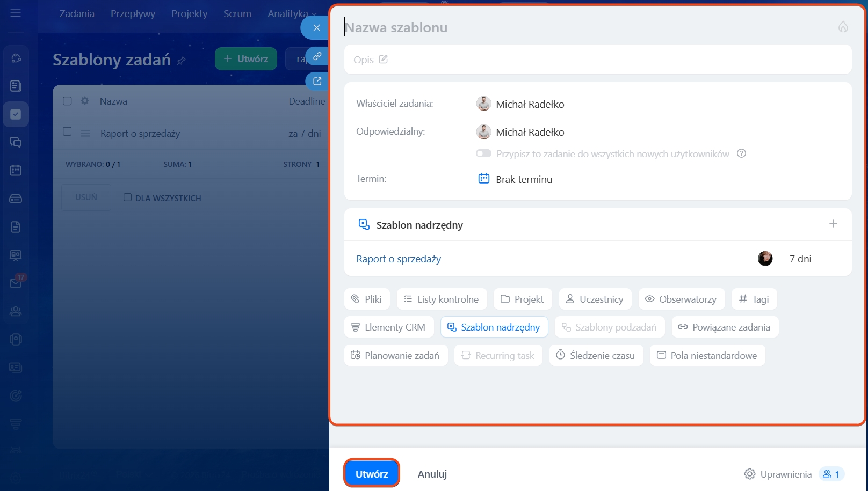Click the fire high-priority icon
The width and height of the screenshot is (868, 491).
click(x=843, y=27)
